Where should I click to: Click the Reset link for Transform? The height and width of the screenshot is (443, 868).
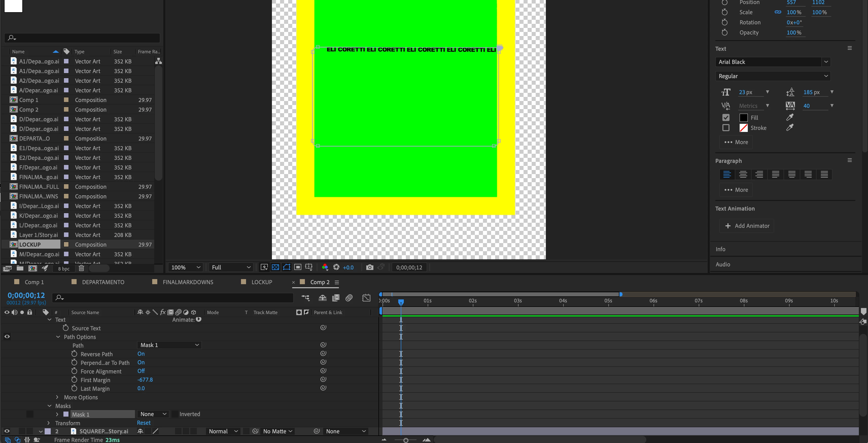144,423
